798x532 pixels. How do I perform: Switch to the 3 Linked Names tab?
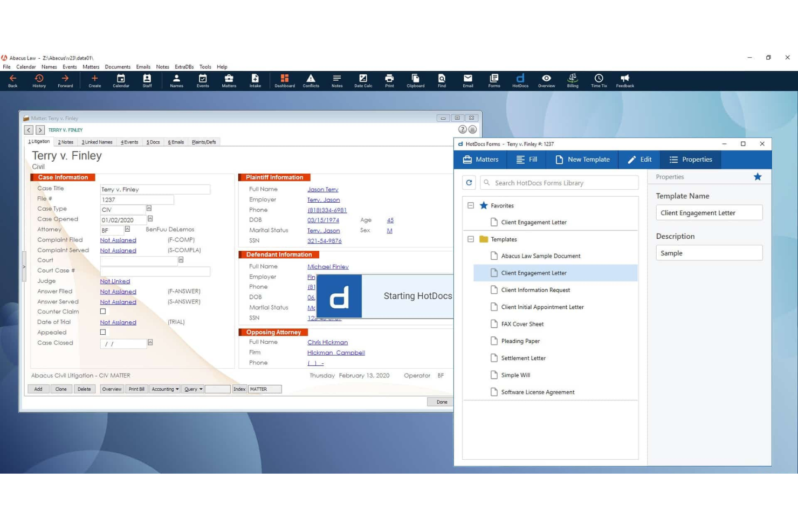[x=97, y=142]
